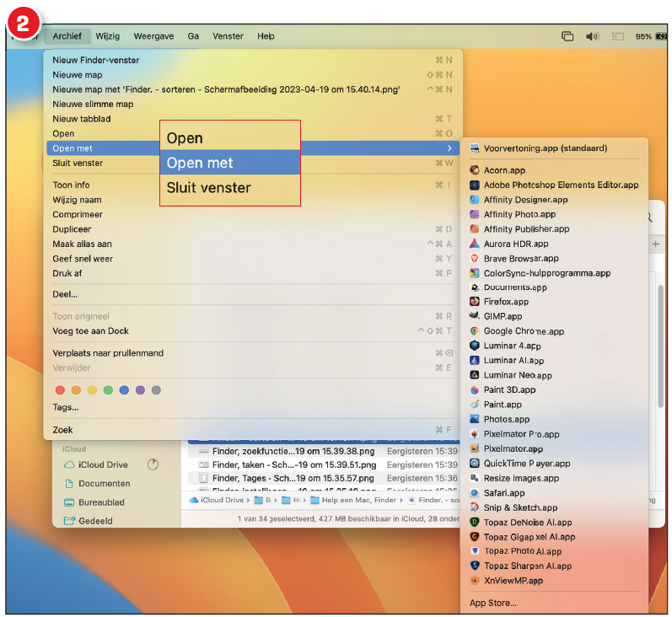This screenshot has width=672, height=617.
Task: Open the Wijzig menu
Action: [108, 36]
